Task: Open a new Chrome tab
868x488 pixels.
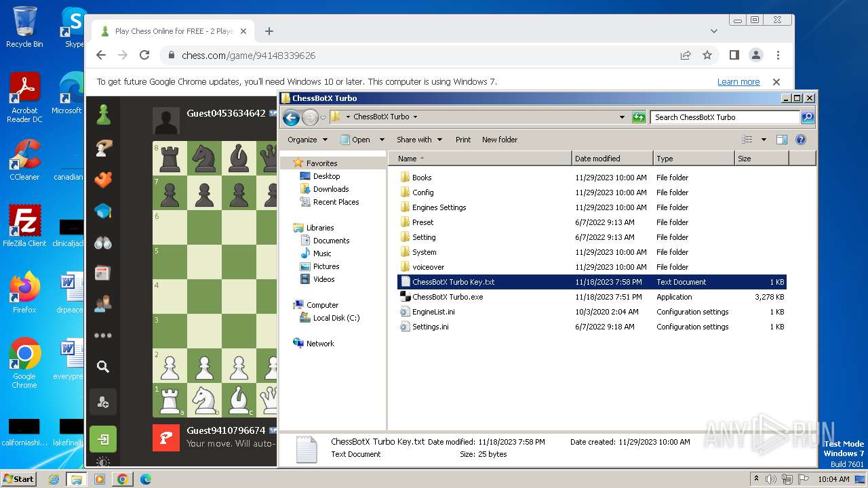Action: pos(269,31)
